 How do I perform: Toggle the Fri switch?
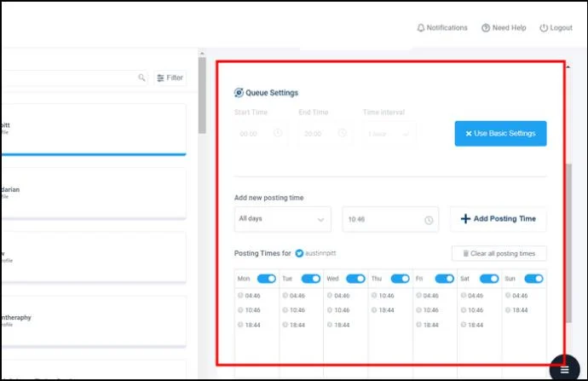pos(444,279)
